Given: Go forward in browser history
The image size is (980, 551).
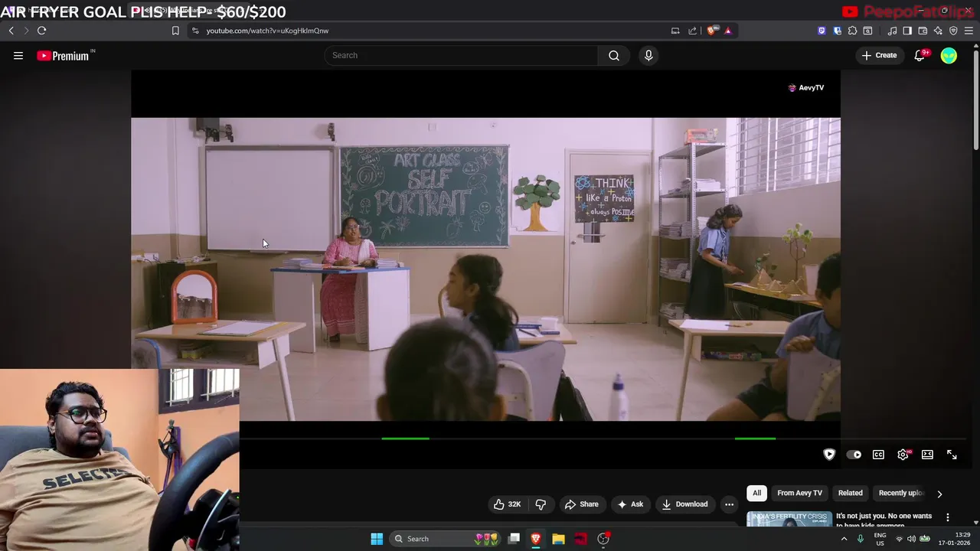Looking at the screenshot, I should 26,31.
